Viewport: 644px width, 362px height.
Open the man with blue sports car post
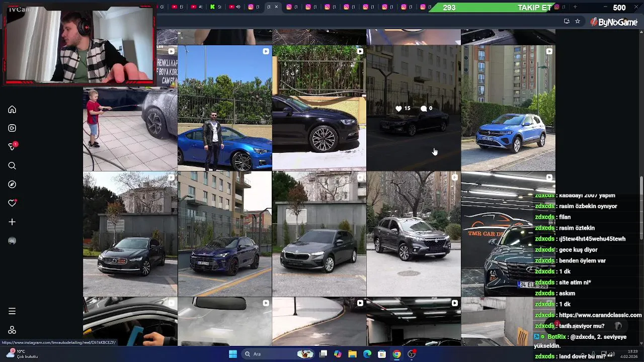coord(225,108)
